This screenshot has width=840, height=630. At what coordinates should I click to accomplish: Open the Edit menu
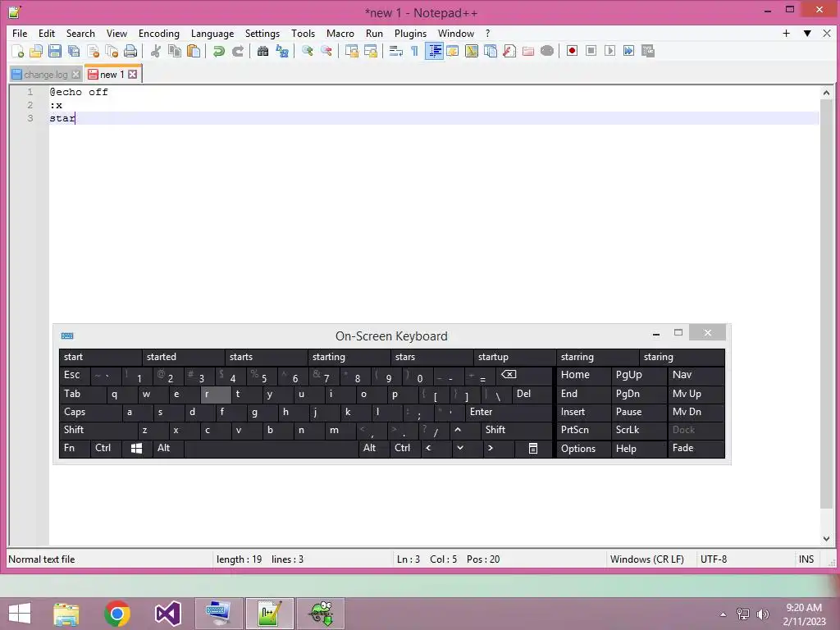click(47, 33)
